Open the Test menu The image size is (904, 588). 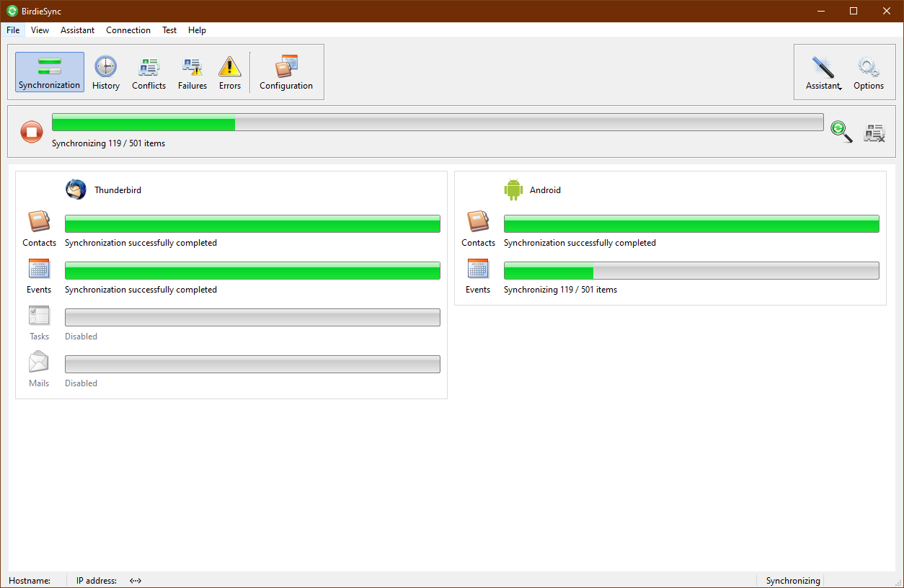(169, 30)
